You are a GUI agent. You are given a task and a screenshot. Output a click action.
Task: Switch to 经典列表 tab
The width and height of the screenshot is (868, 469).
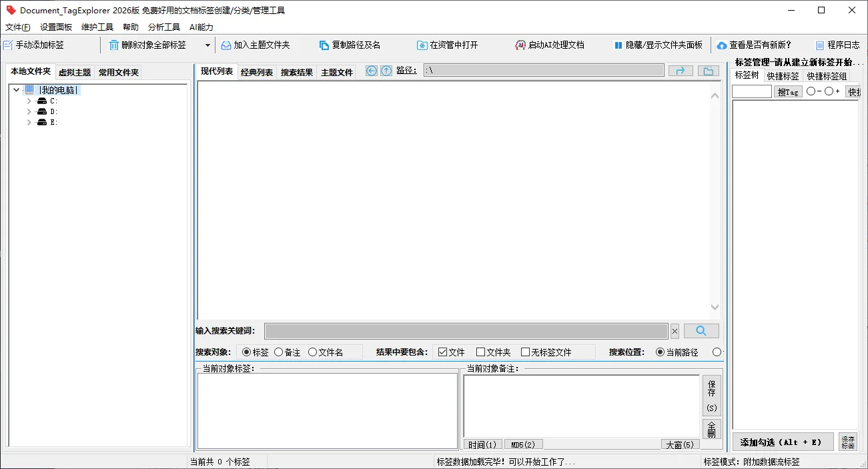click(257, 72)
